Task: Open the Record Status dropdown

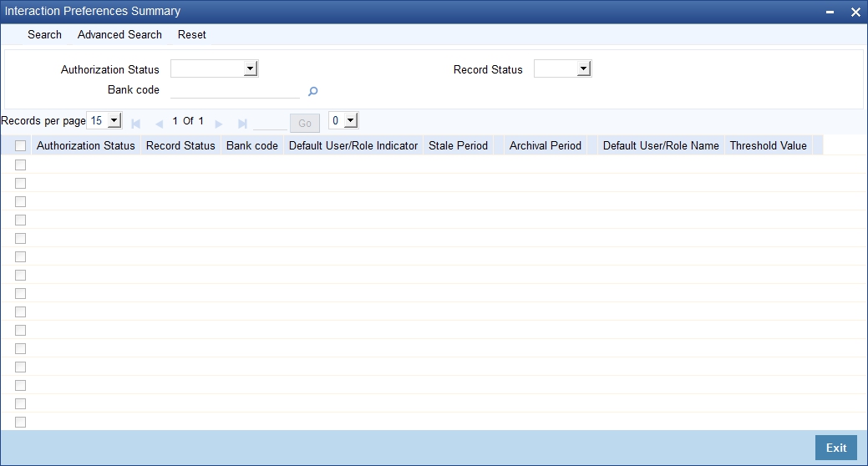Action: [x=562, y=68]
